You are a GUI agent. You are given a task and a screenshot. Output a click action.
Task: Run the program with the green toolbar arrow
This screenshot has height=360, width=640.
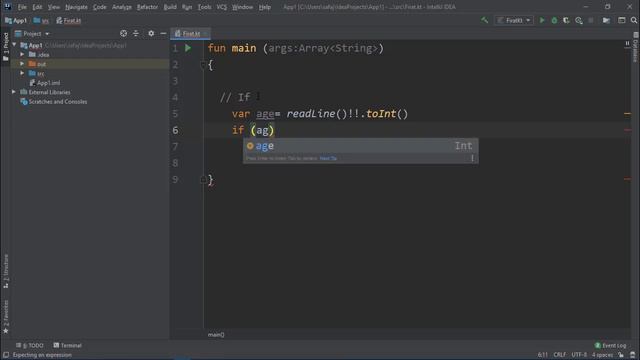click(542, 20)
